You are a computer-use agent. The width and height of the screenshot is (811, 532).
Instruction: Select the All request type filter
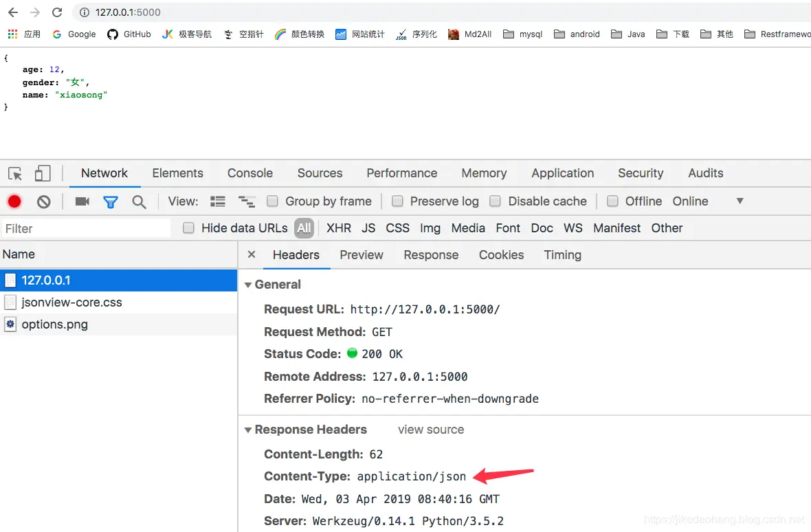[304, 228]
